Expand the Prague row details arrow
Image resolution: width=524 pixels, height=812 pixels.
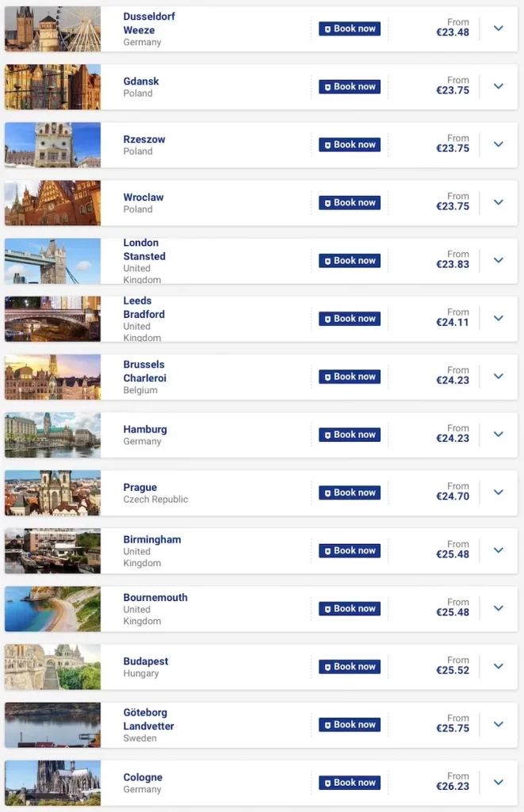coord(499,492)
